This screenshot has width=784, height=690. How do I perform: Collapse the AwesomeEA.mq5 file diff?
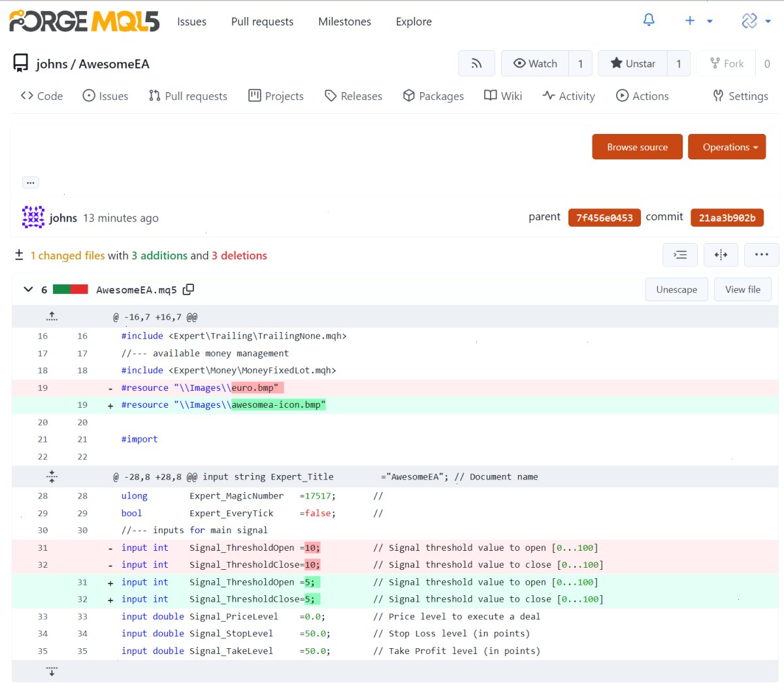coord(28,289)
